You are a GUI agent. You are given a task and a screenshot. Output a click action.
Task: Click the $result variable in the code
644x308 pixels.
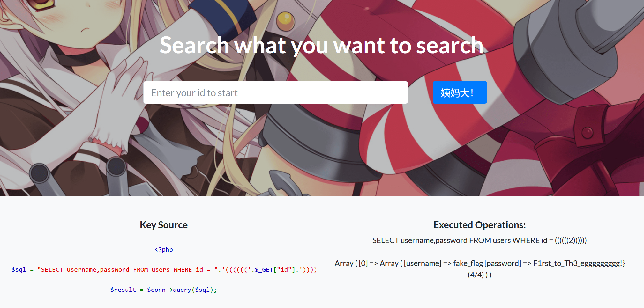tap(123, 290)
